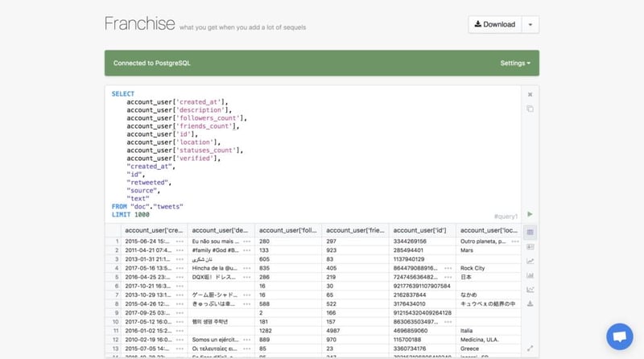The height and width of the screenshot is (359, 644).
Task: Select the account_user['loc... column header
Action: 489,230
